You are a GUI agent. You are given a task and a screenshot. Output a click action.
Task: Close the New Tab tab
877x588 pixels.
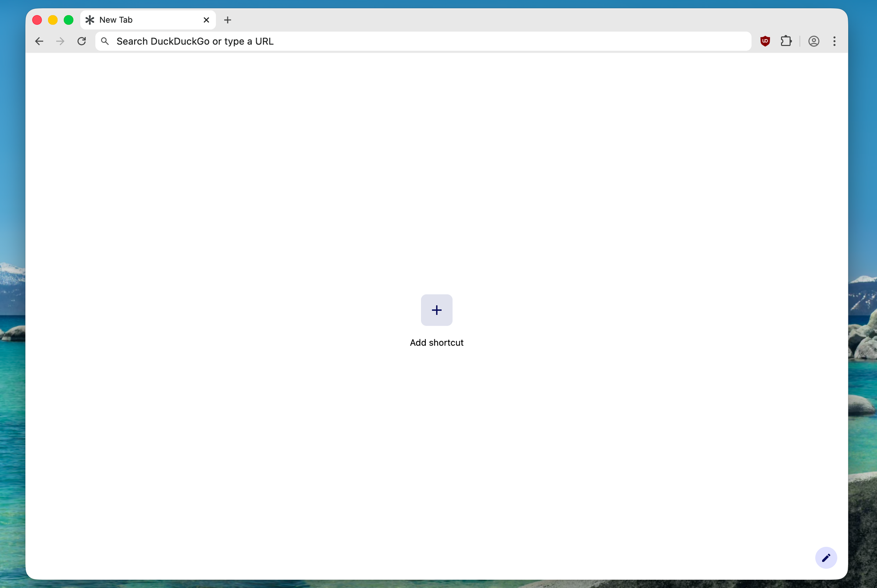pyautogui.click(x=207, y=20)
